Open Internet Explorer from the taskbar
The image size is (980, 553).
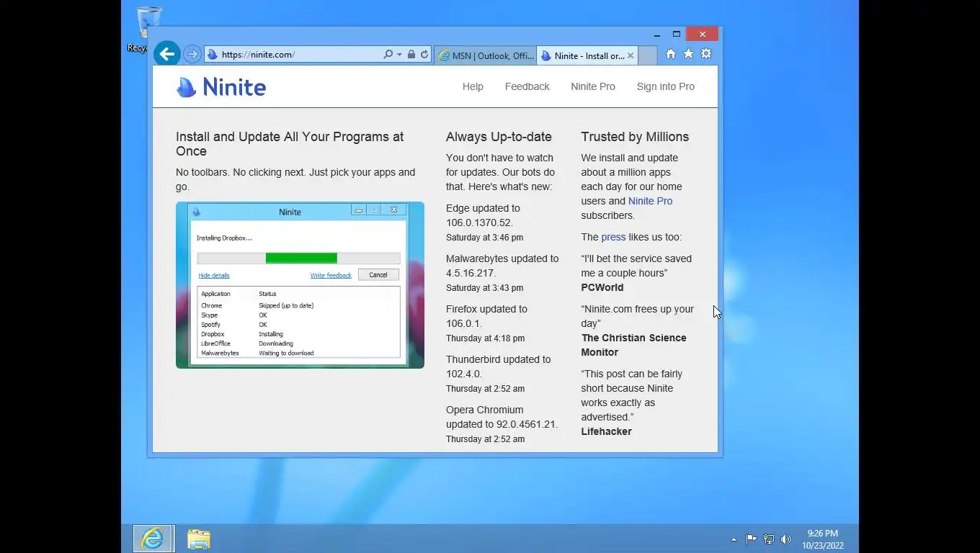pyautogui.click(x=153, y=539)
